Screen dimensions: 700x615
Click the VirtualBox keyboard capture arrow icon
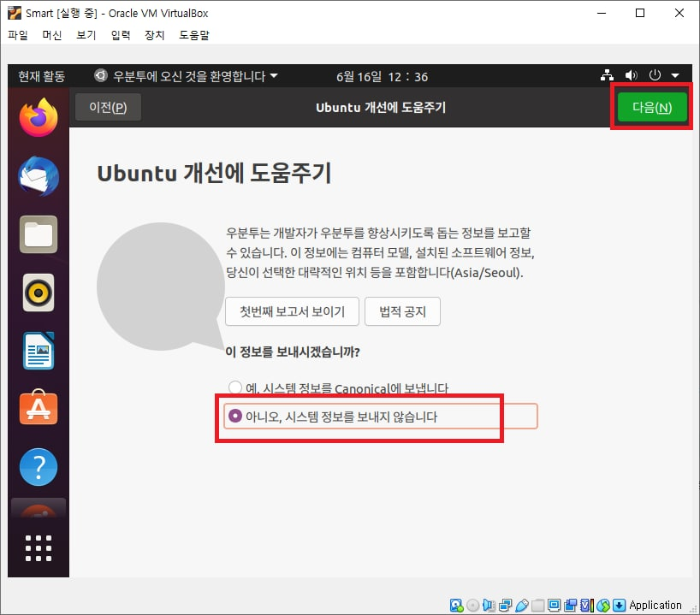pyautogui.click(x=620, y=606)
